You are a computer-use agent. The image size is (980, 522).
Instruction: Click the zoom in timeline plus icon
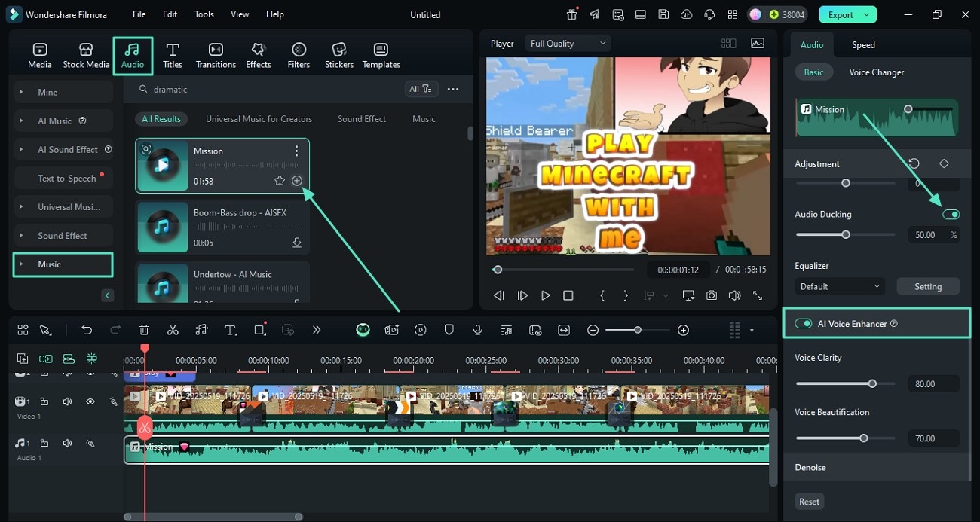(683, 330)
